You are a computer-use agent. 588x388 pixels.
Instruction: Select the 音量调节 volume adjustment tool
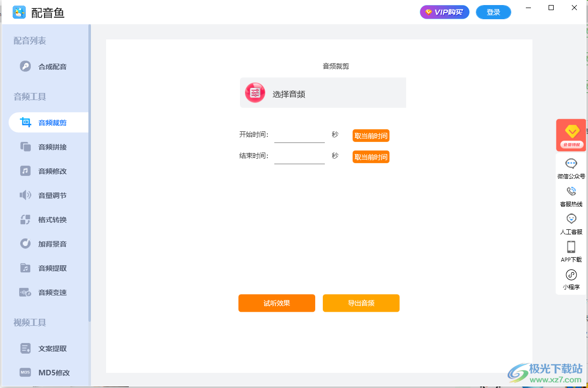tap(53, 195)
